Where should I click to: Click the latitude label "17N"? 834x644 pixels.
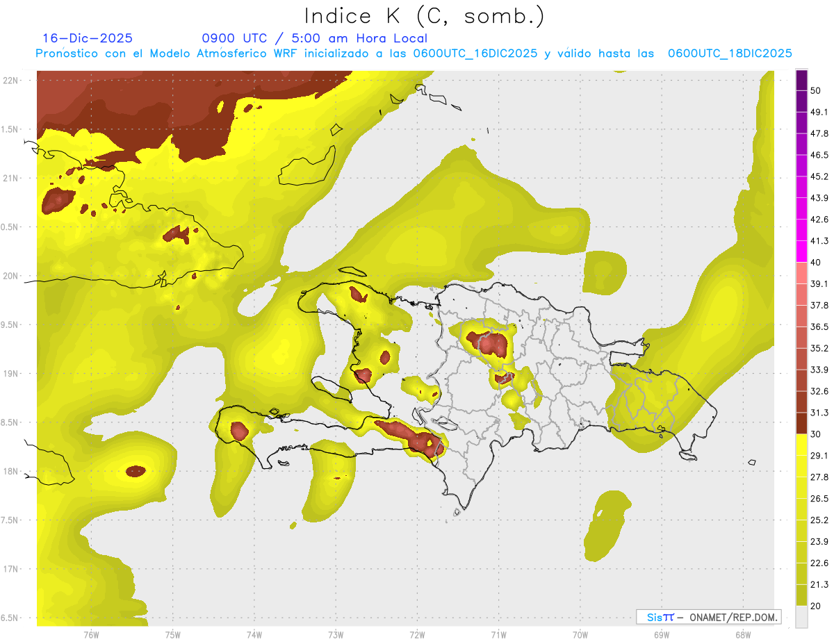pos(11,569)
